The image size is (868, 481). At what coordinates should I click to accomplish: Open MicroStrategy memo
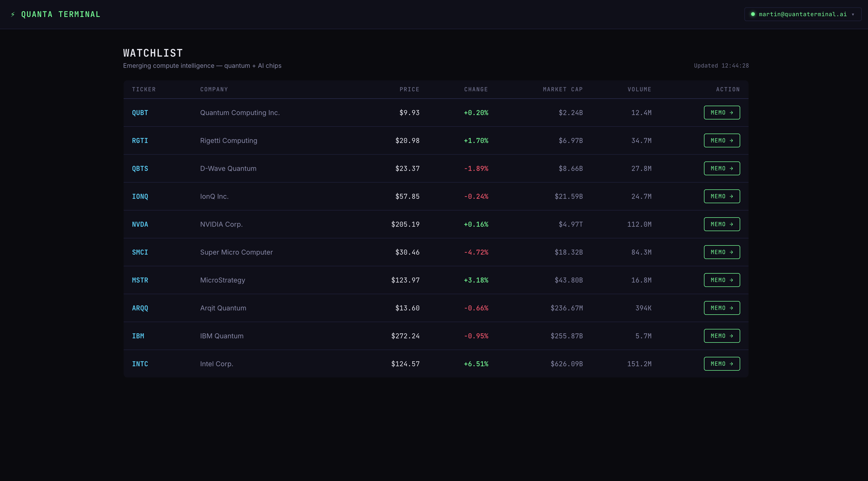point(722,280)
